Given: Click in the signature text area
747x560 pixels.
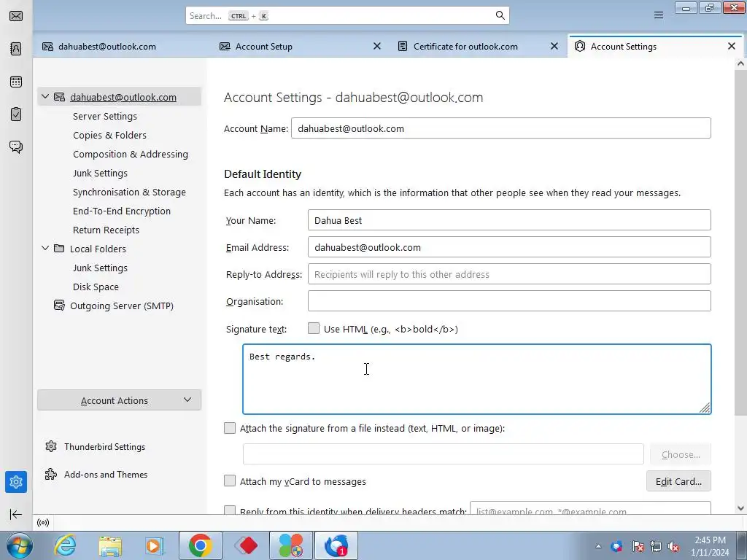Looking at the screenshot, I should point(477,379).
